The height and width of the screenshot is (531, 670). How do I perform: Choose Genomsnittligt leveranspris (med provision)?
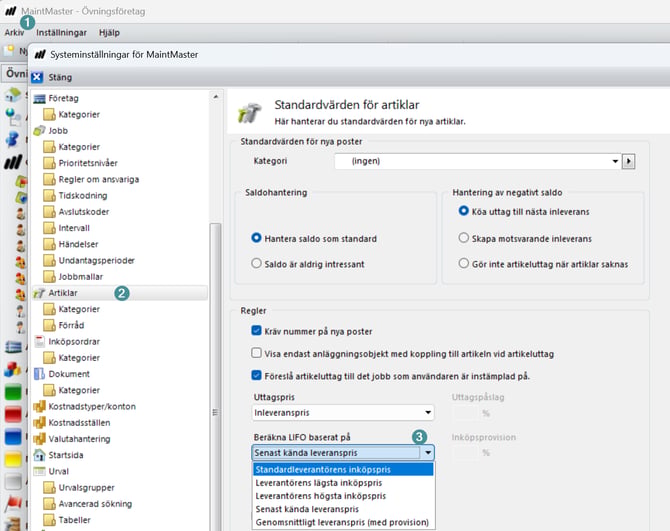(x=343, y=522)
